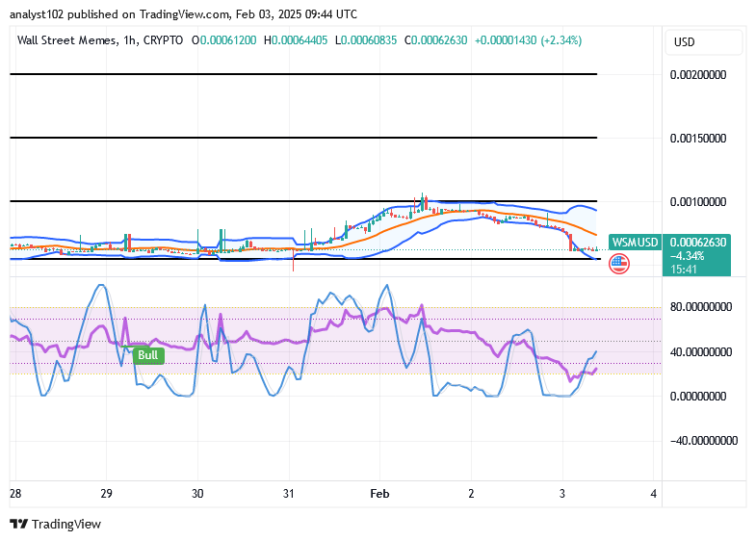Click the TradingView logo icon

point(19,524)
